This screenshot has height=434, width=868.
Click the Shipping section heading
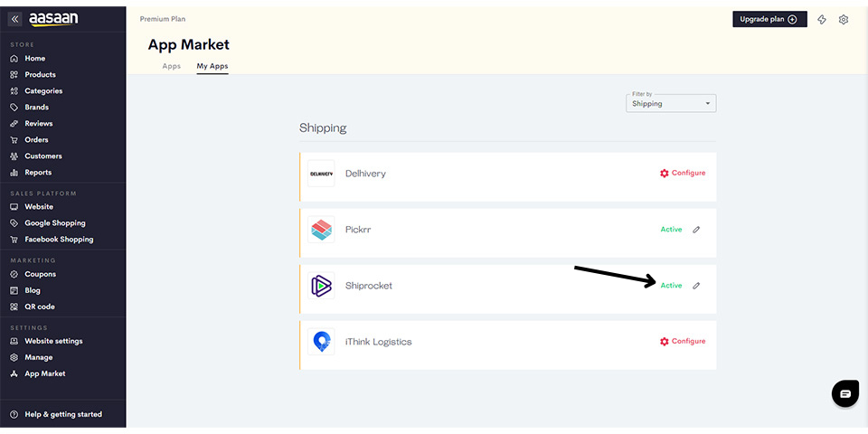tap(323, 127)
